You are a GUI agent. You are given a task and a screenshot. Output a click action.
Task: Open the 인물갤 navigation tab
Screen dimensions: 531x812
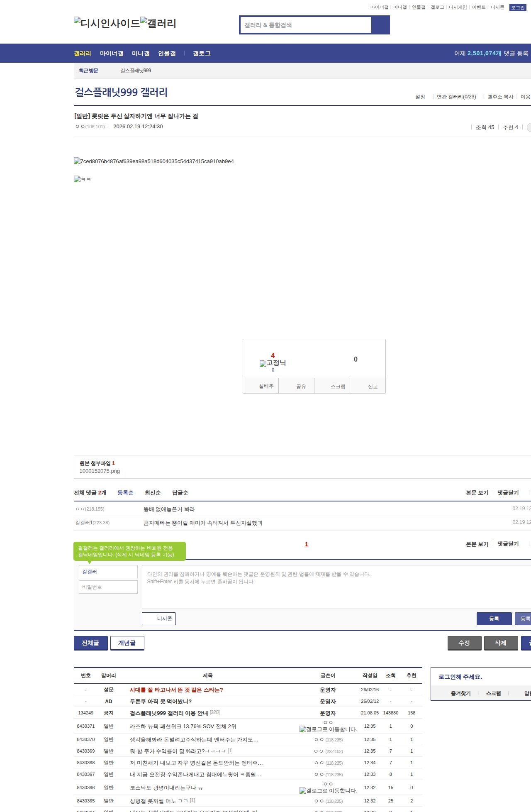pyautogui.click(x=167, y=53)
